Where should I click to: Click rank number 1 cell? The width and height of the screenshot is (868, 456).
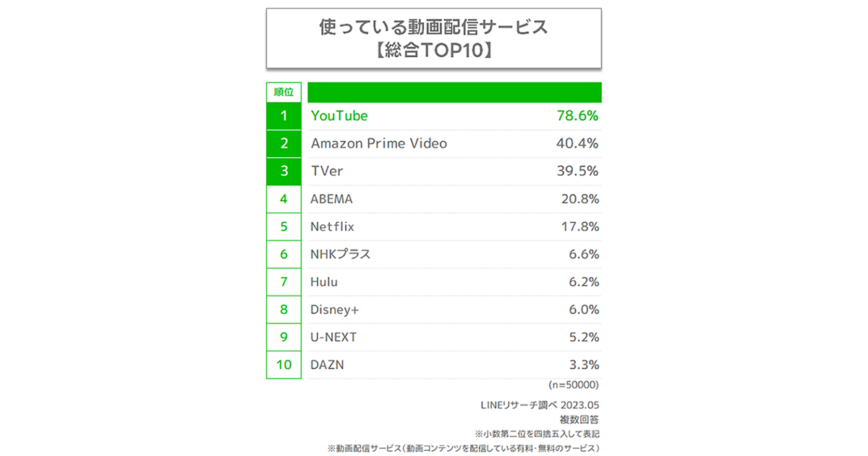(x=284, y=116)
